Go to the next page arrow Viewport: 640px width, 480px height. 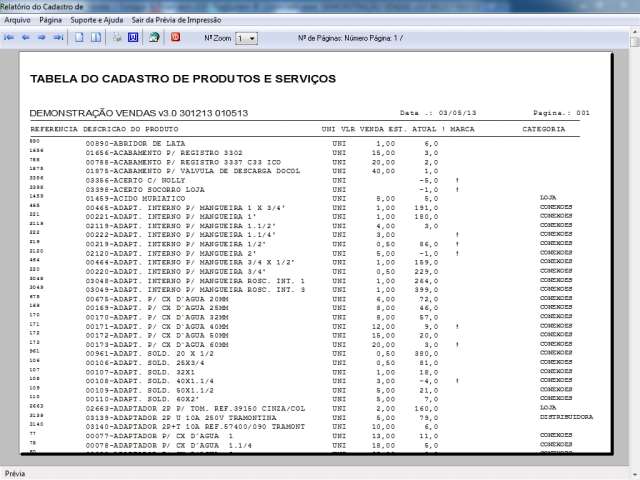point(42,38)
